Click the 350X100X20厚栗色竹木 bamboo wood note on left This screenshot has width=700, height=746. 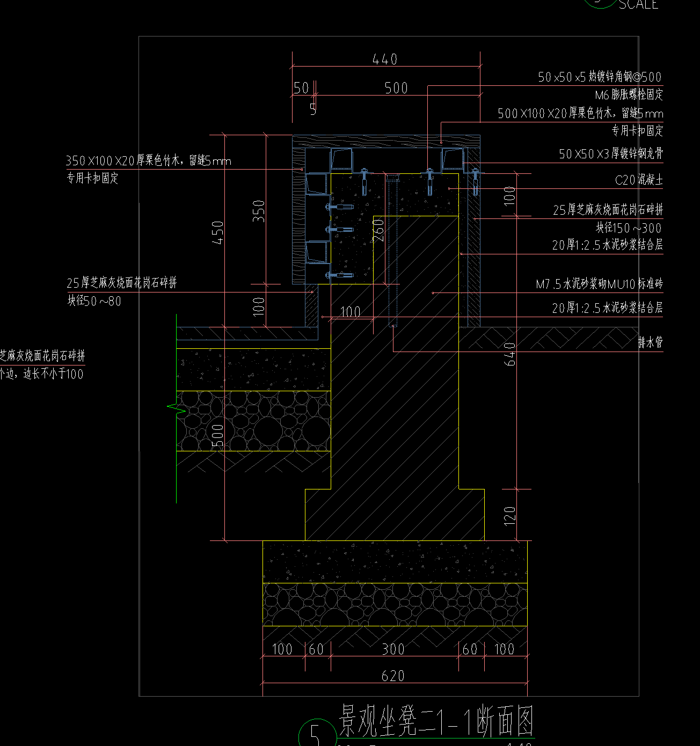click(148, 161)
